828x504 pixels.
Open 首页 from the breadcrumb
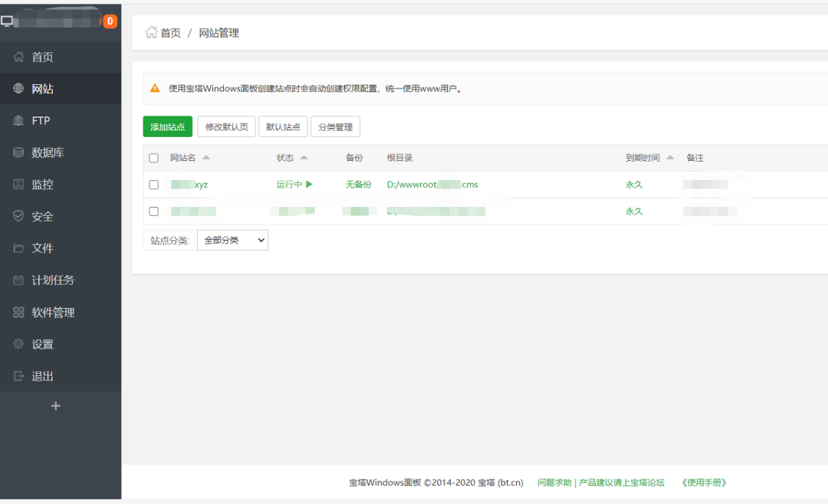click(169, 32)
